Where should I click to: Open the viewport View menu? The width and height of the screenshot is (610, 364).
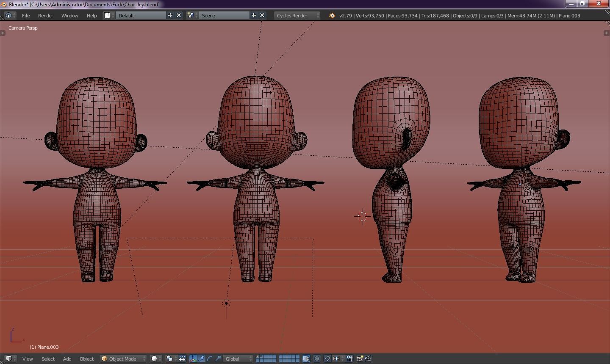(28, 358)
